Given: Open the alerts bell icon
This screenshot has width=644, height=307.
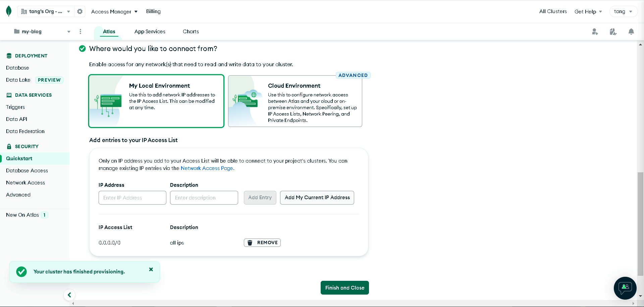Looking at the screenshot, I should point(631,32).
